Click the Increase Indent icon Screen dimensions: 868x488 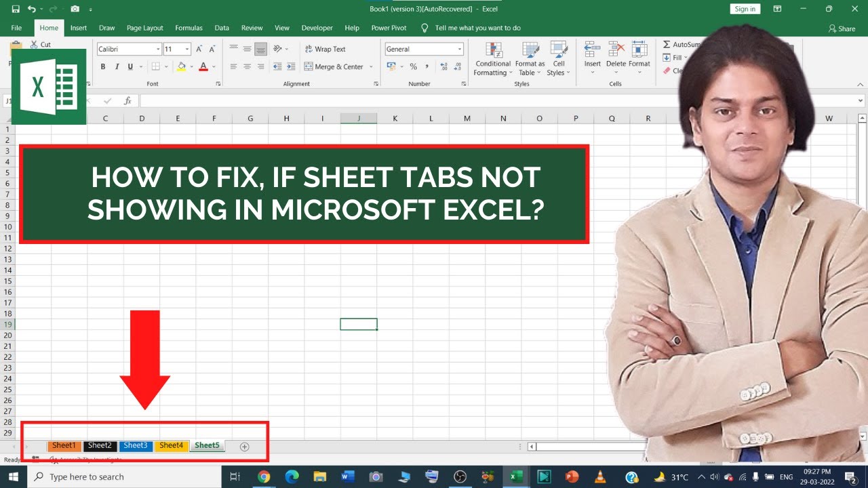tap(291, 67)
